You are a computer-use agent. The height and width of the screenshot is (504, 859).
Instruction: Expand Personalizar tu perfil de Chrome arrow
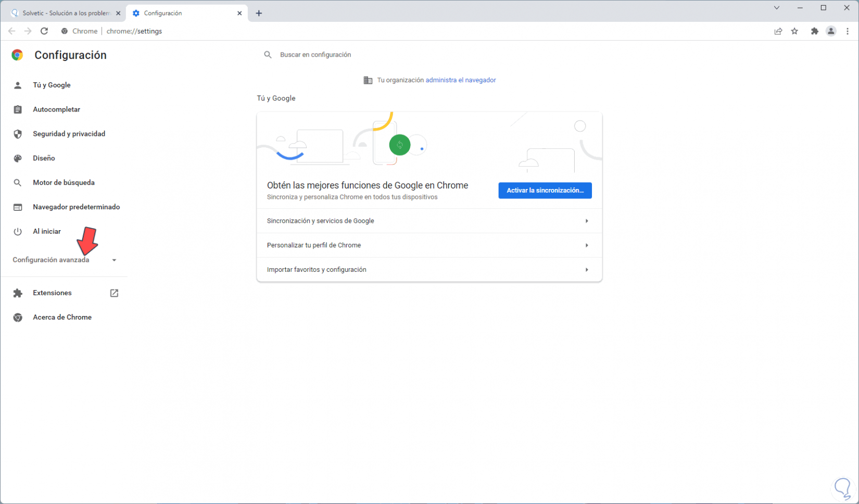coord(587,246)
